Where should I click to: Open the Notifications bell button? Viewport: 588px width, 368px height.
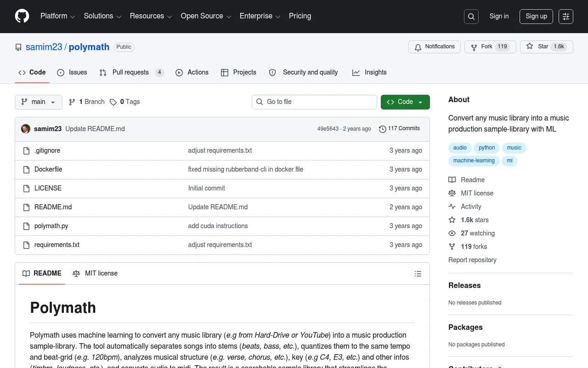435,47
